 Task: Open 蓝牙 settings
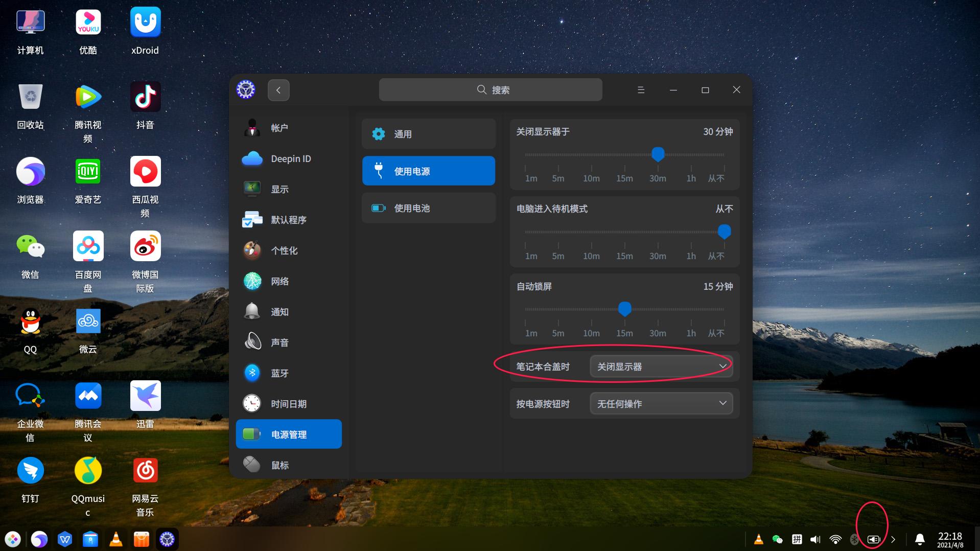pos(289,373)
